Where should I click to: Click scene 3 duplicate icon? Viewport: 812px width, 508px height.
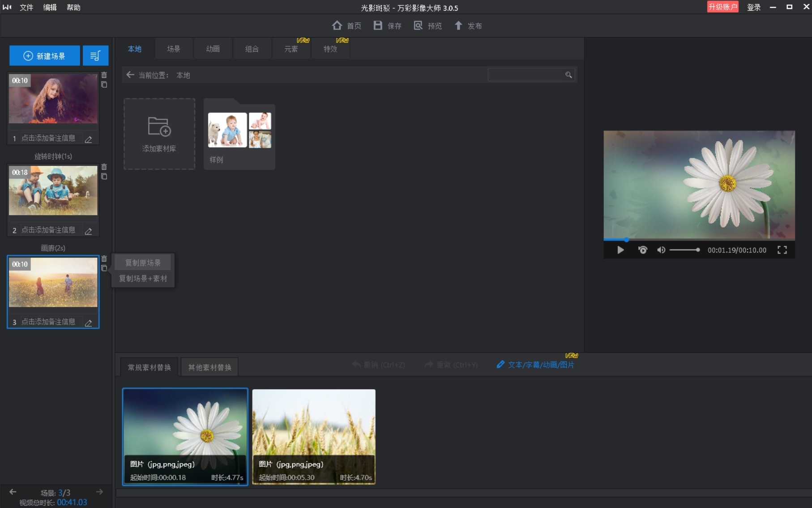[104, 268]
